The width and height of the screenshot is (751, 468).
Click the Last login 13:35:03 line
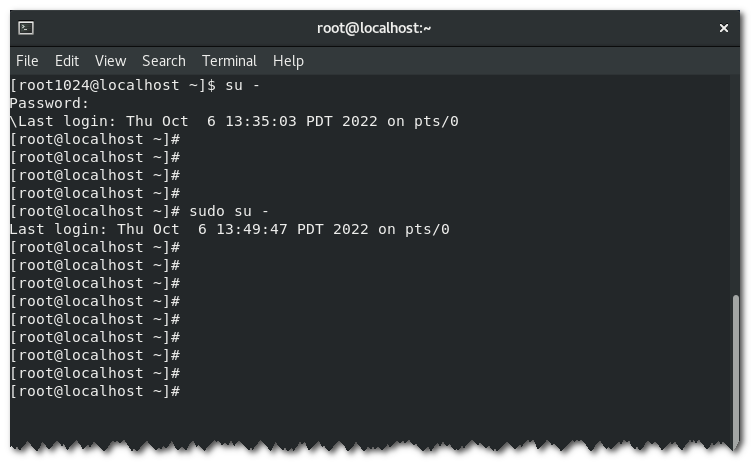pos(234,121)
